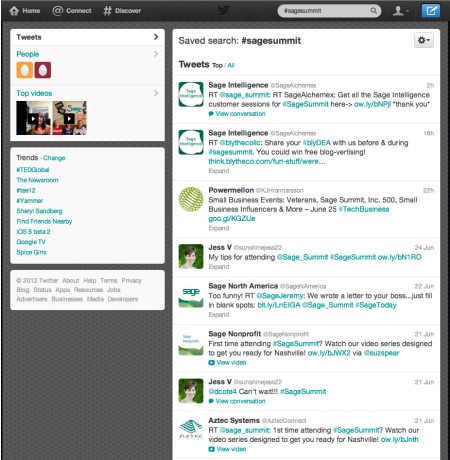Open the user profile dropdown menu

pyautogui.click(x=400, y=11)
